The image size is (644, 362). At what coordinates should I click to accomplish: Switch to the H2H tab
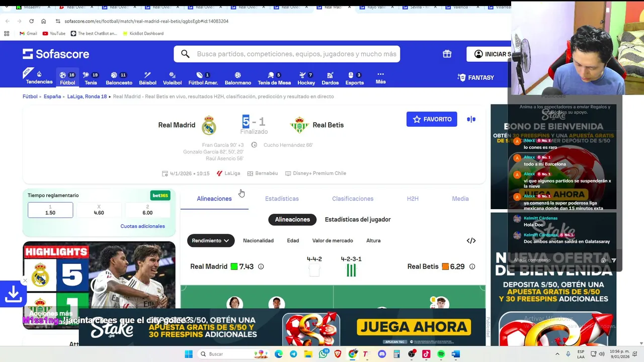[x=413, y=199]
